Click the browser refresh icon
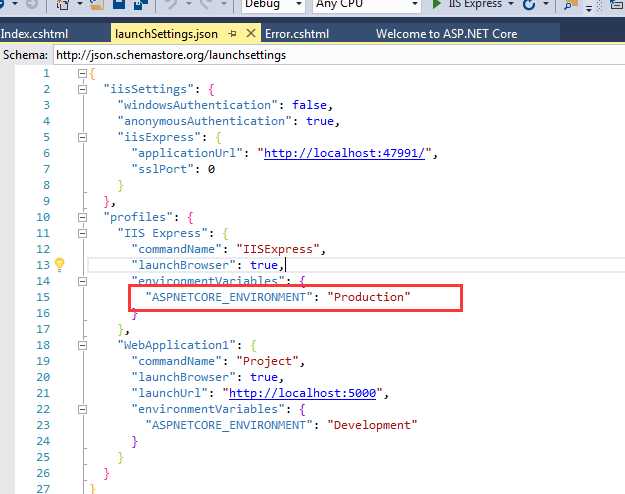This screenshot has height=494, width=625. (x=529, y=4)
